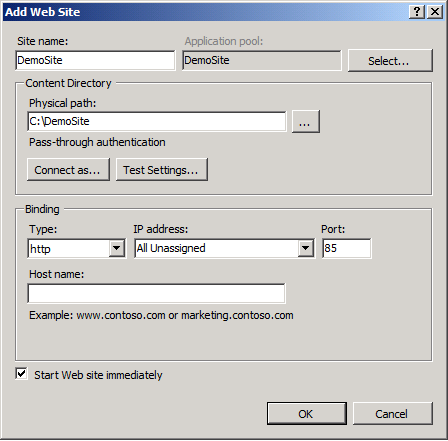Click the http value in Type combo
Screen dimensions: 448x441
[40, 249]
